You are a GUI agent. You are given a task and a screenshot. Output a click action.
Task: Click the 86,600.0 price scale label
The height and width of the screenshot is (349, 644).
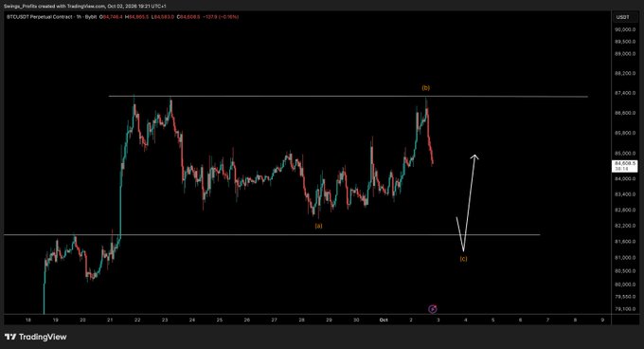pos(625,113)
